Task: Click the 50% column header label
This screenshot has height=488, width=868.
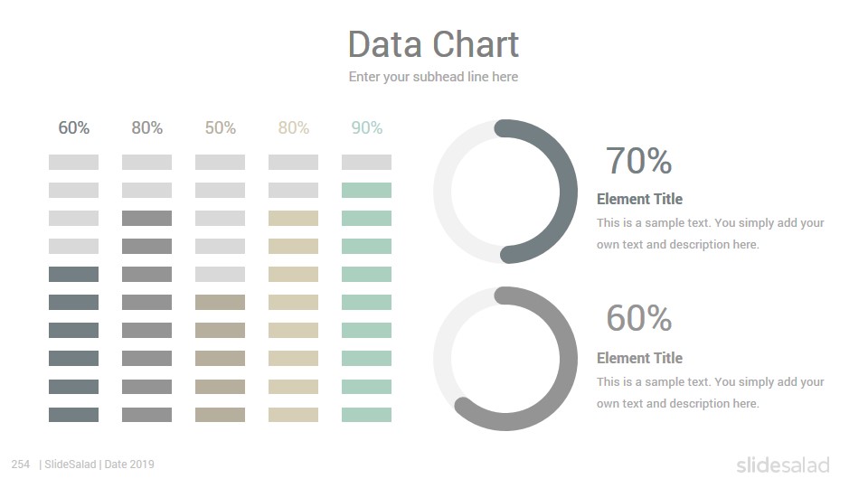Action: tap(221, 127)
